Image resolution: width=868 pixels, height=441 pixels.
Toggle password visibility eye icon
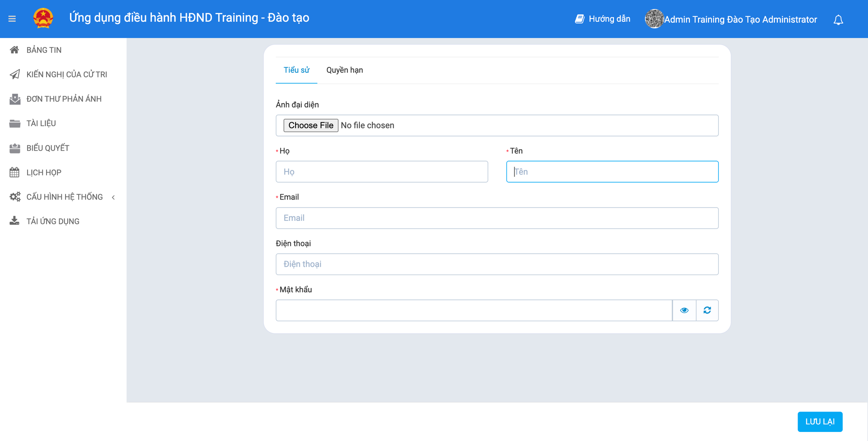684,310
